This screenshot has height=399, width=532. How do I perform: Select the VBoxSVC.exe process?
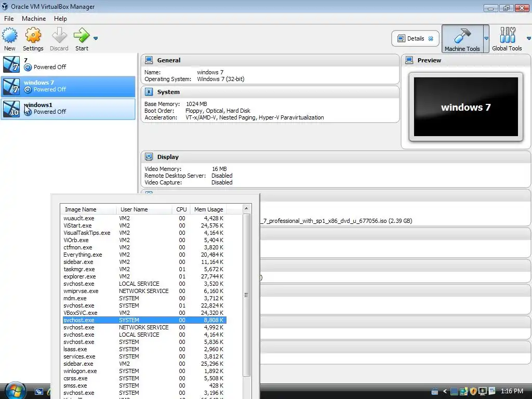coord(144,313)
